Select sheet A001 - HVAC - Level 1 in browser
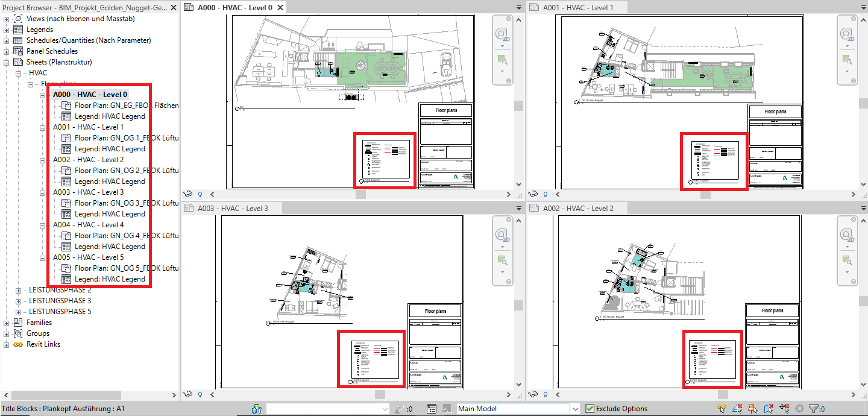 click(88, 127)
